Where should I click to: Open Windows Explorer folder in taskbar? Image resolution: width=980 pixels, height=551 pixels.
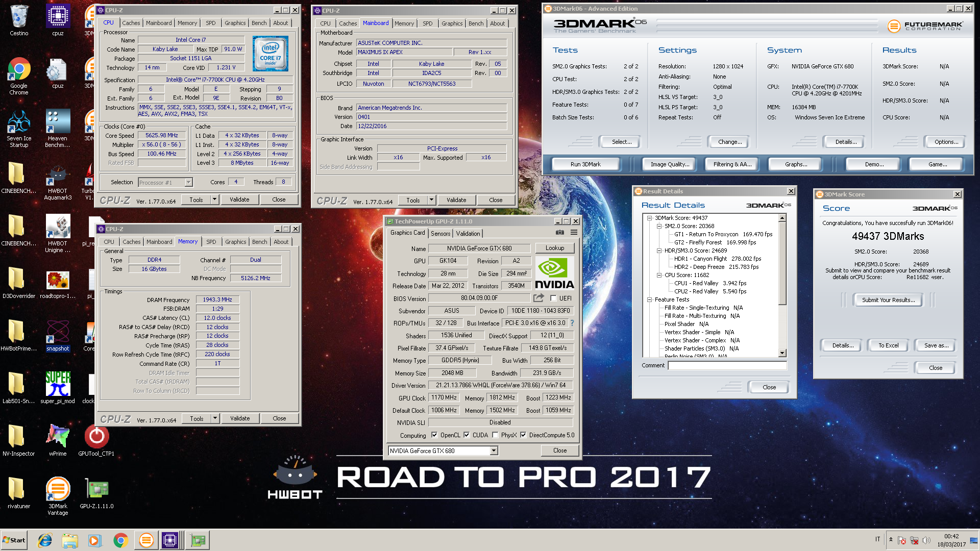[70, 540]
